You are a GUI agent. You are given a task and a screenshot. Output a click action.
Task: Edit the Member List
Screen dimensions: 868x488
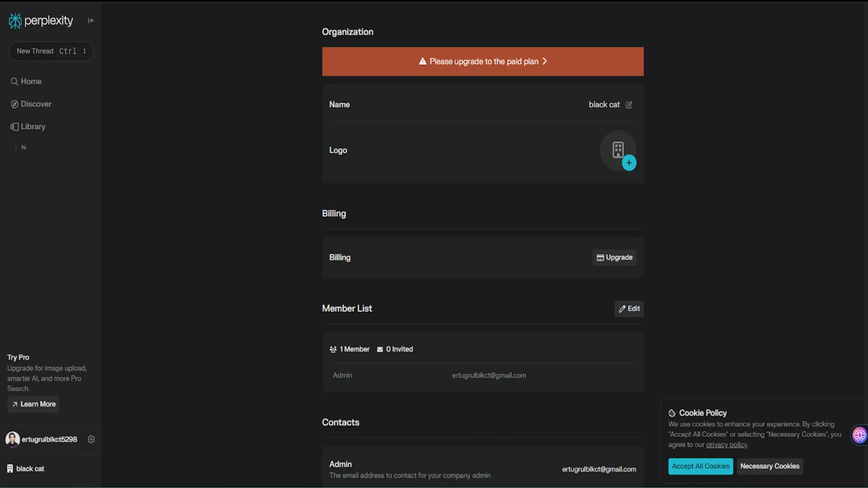coord(629,309)
